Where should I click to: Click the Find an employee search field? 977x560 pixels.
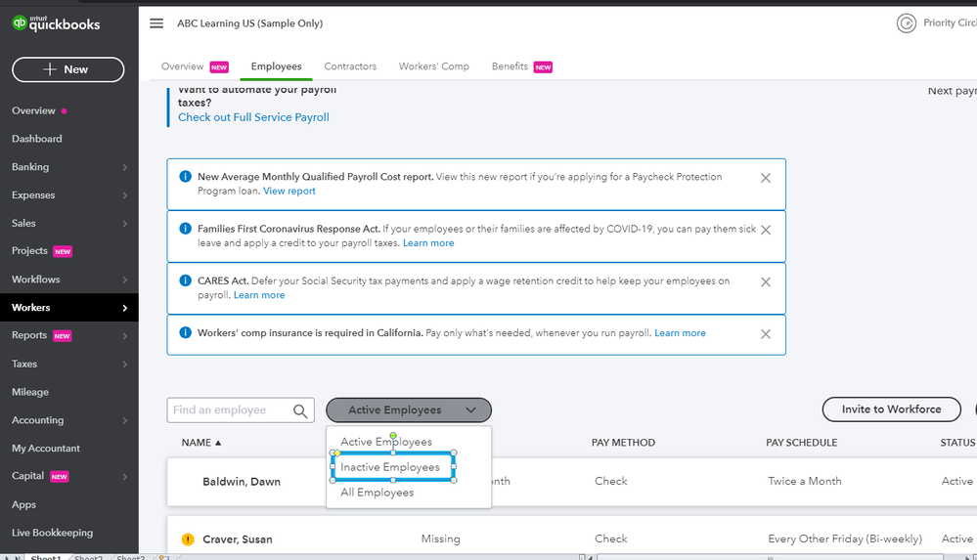(230, 410)
